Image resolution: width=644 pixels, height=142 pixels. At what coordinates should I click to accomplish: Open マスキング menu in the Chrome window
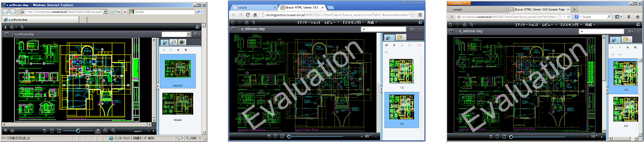pyautogui.click(x=353, y=22)
